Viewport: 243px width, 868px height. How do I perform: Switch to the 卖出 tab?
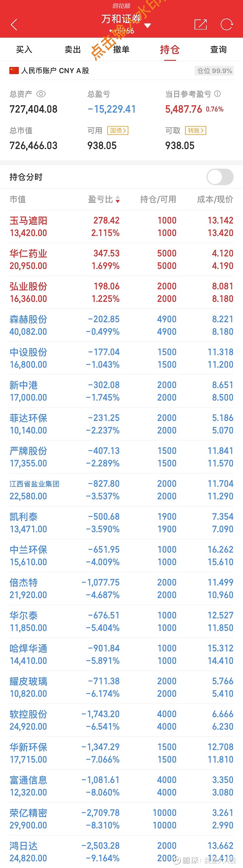(73, 50)
